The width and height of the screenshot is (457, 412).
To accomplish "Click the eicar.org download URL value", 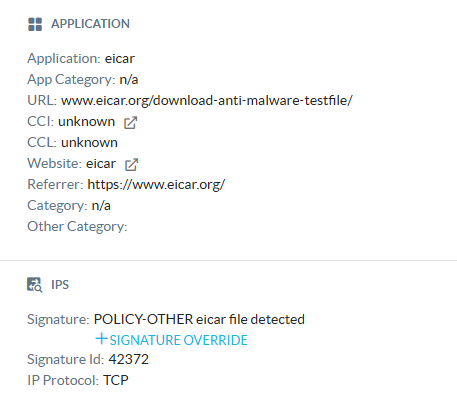I will [207, 100].
